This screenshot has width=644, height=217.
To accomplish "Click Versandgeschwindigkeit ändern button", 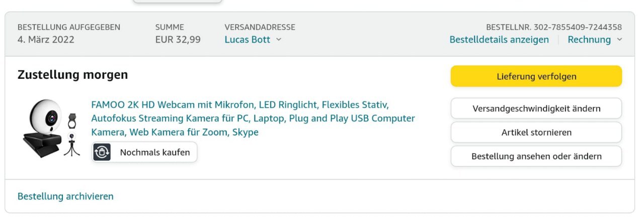I will tap(536, 108).
